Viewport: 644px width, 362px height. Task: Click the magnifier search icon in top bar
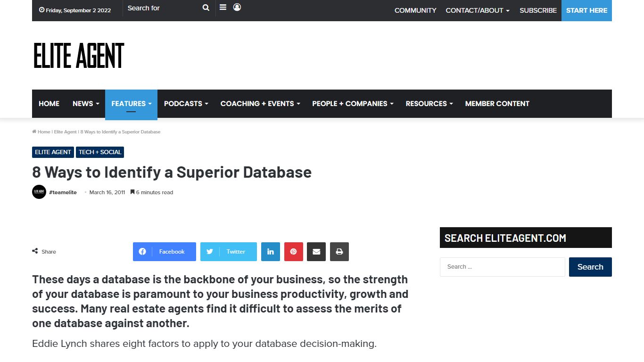click(206, 8)
